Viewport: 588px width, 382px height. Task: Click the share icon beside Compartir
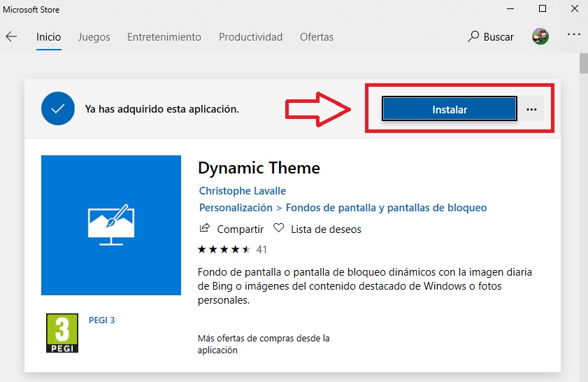[204, 228]
